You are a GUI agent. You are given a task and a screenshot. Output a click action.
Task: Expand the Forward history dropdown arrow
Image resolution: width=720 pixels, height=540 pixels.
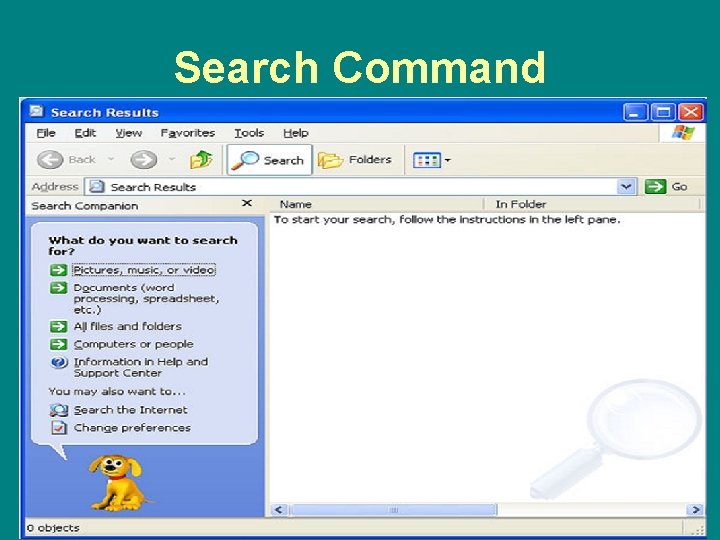point(172,159)
